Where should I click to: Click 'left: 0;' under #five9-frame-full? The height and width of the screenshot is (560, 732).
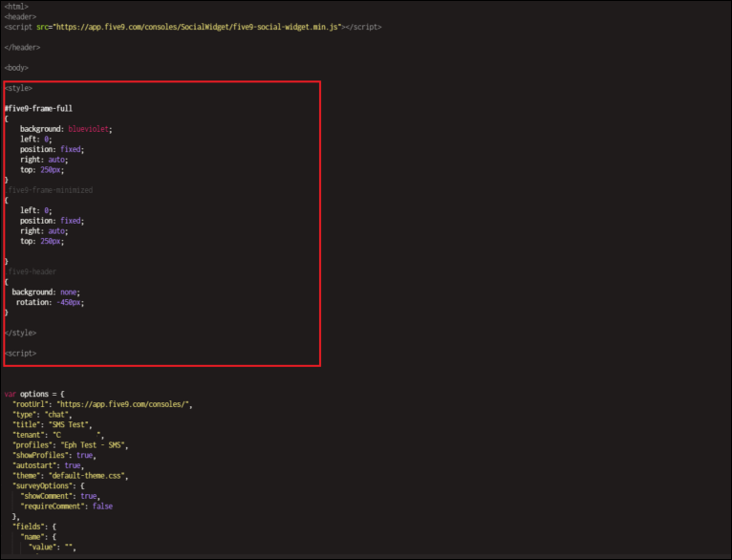36,140
